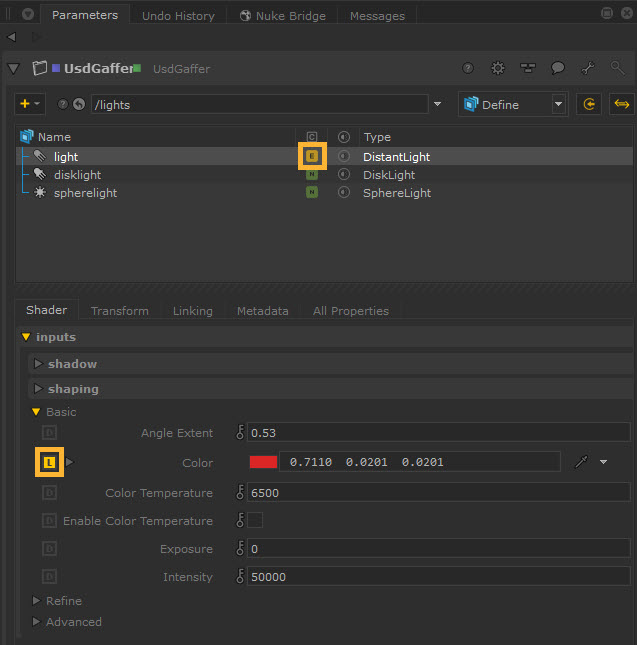Viewport: 637px width, 645px height.
Task: Click the Intensity value field
Action: pos(438,577)
